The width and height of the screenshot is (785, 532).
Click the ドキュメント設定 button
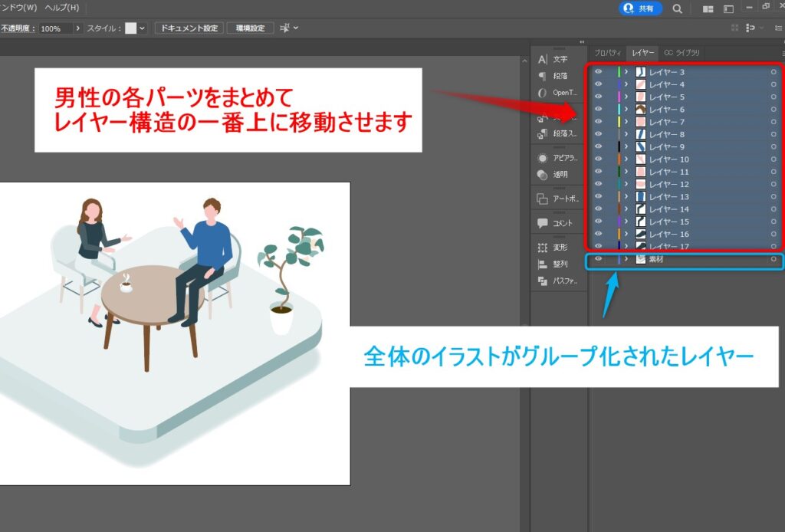tap(189, 28)
